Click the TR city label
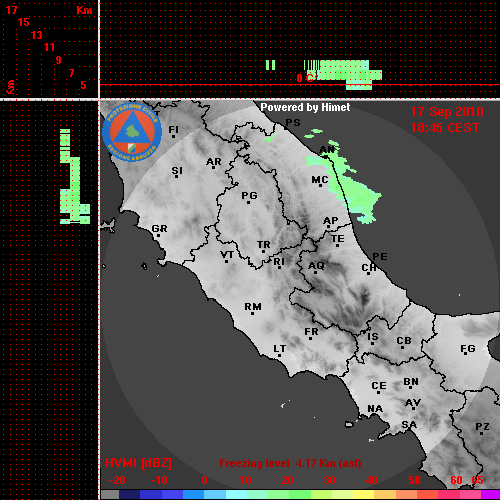The width and height of the screenshot is (500, 500). click(x=264, y=246)
